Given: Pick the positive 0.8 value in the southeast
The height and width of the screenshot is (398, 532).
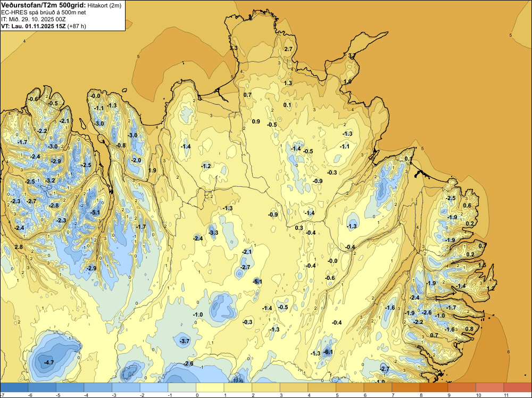Looking at the screenshot, I should tap(469, 329).
